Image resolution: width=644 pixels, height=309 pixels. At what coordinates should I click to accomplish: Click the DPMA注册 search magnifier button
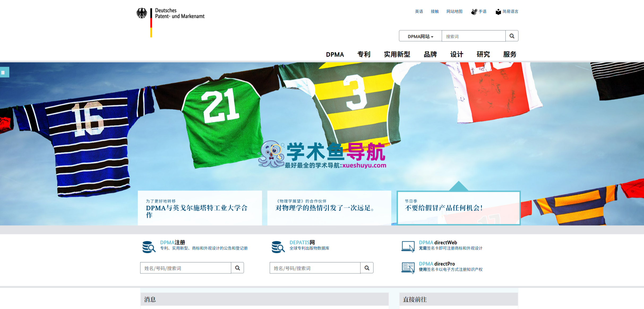(238, 268)
